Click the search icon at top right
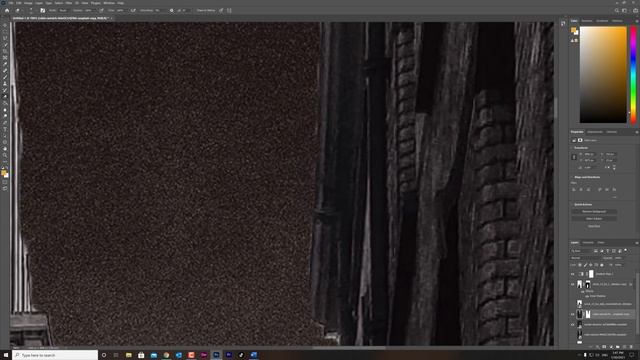The height and width of the screenshot is (360, 640). coord(617,10)
